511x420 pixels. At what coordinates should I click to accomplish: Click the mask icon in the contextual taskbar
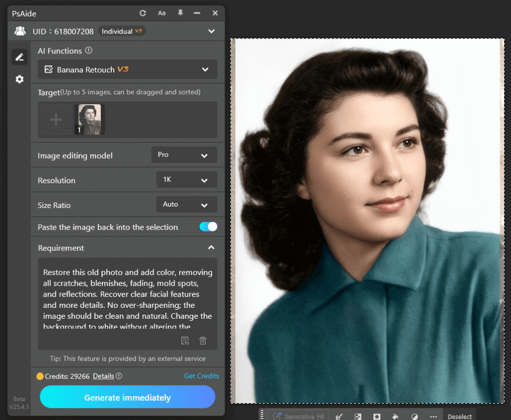point(377,416)
